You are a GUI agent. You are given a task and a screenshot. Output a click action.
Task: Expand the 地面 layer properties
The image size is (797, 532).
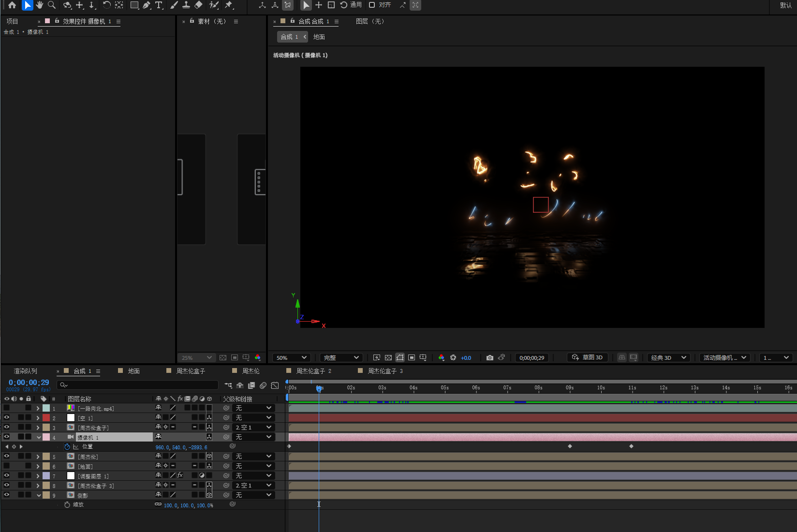pos(38,466)
